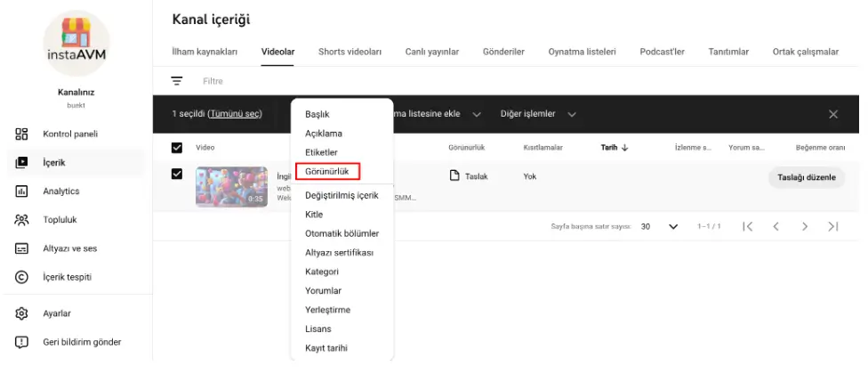Switch to the İlham kaynakları tab

click(x=205, y=52)
